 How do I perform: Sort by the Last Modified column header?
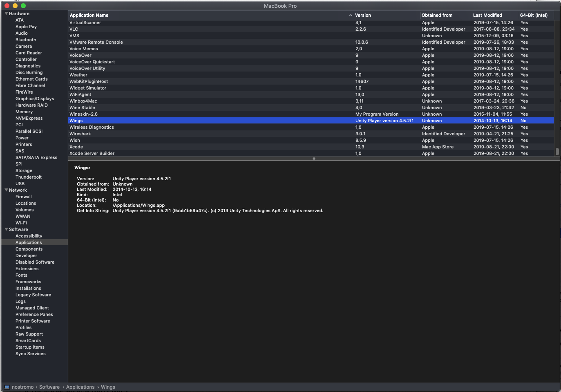(495, 15)
